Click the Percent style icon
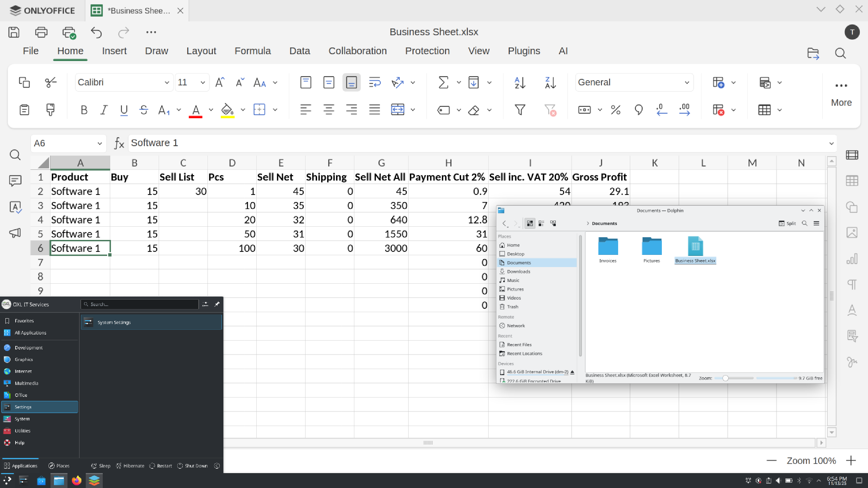Screen dimensions: 868x488 point(615,109)
